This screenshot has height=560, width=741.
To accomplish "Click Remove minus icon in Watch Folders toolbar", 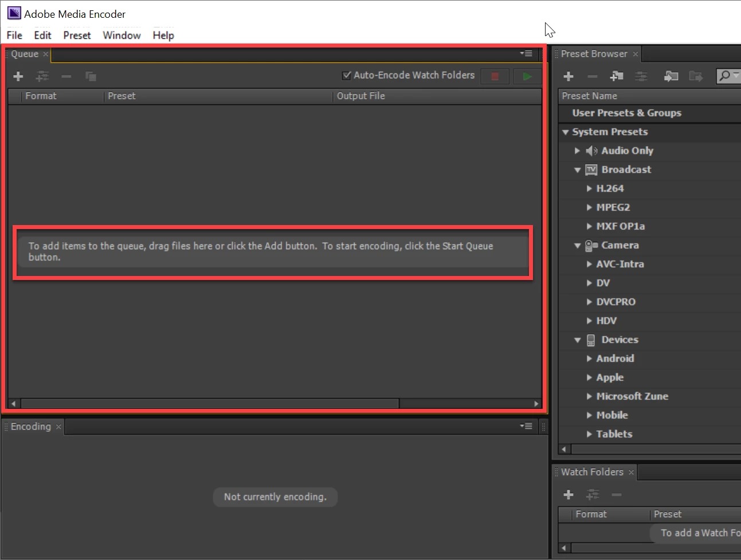I will [x=617, y=495].
